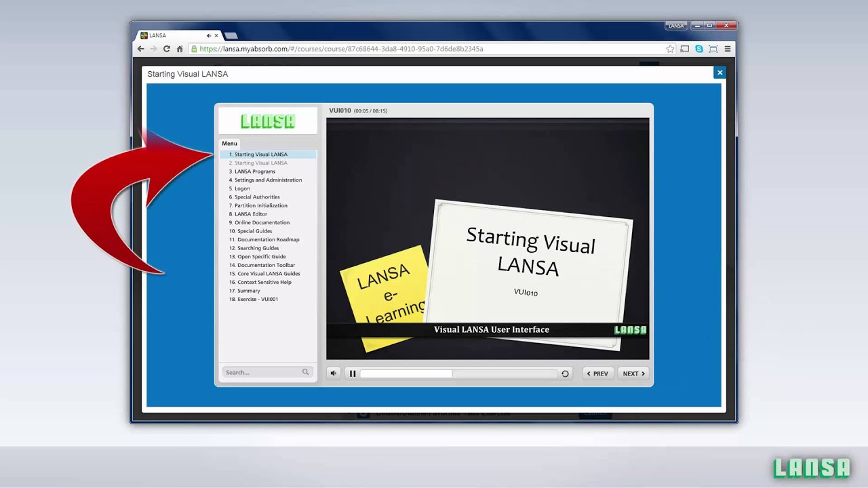
Task: Close the LANSA browser tab
Action: coord(216,35)
